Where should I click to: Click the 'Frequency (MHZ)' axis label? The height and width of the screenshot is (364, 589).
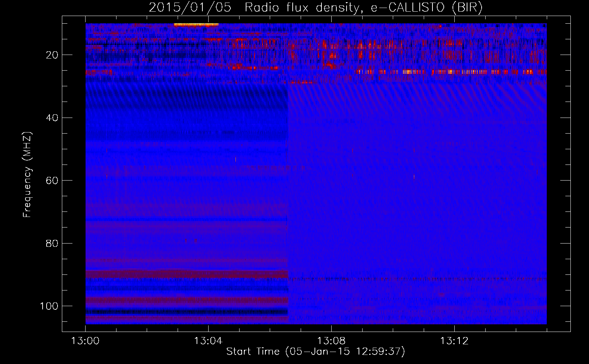coord(27,175)
